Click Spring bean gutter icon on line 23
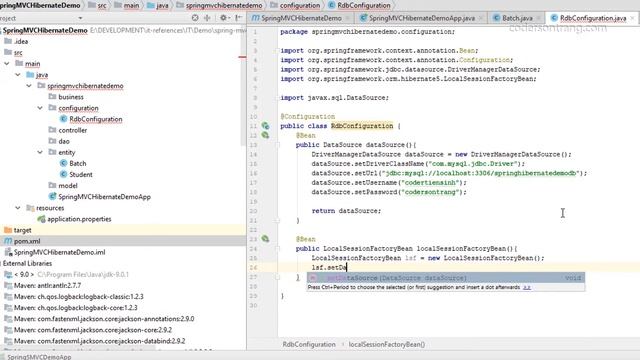The width and height of the screenshot is (640, 360). pos(265,239)
